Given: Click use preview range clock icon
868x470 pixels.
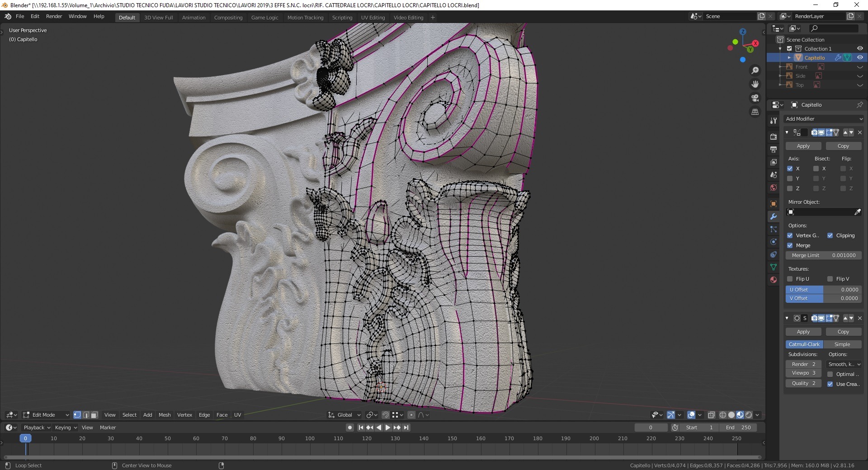Looking at the screenshot, I should pos(675,428).
